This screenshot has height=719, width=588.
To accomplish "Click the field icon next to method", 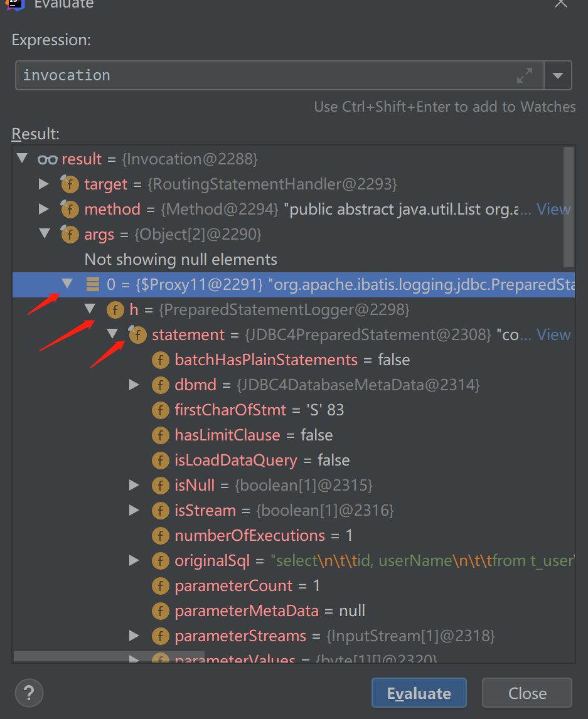I will pos(70,209).
